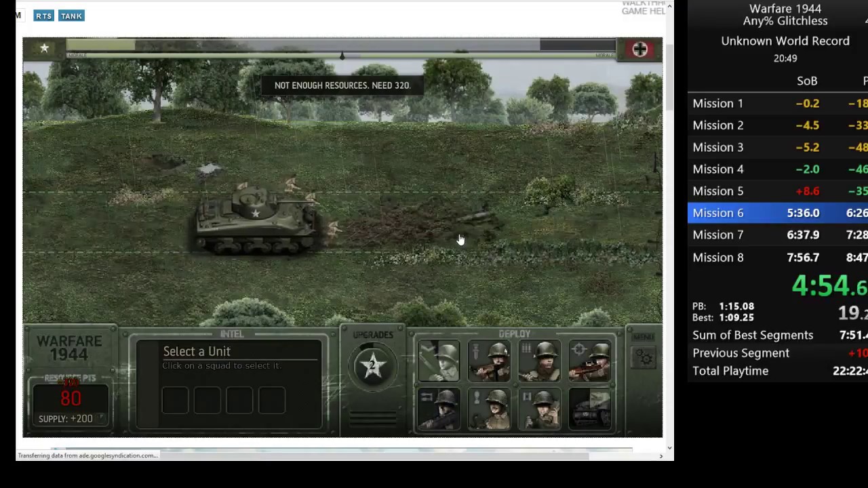Click the green 4:54 run timer
Screen dimensions: 868x488
(829, 285)
